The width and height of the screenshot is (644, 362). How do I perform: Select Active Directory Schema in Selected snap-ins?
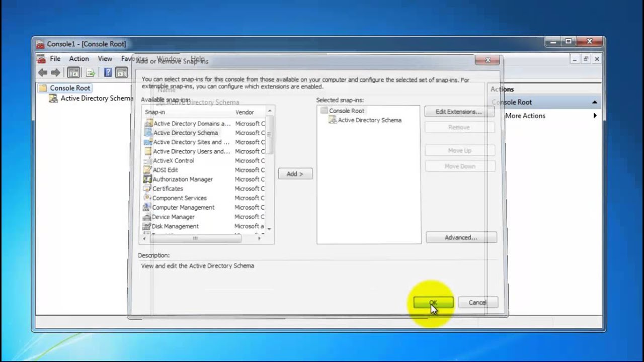pyautogui.click(x=370, y=120)
